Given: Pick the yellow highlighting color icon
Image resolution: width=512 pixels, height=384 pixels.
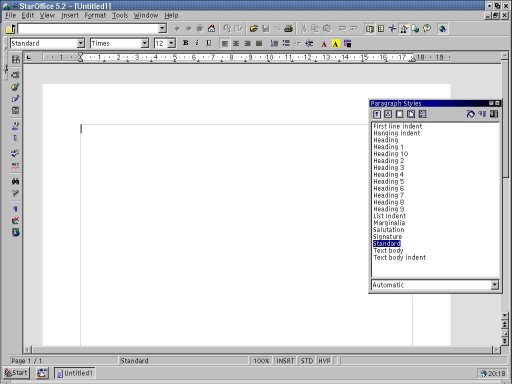Looking at the screenshot, I should [x=336, y=44].
